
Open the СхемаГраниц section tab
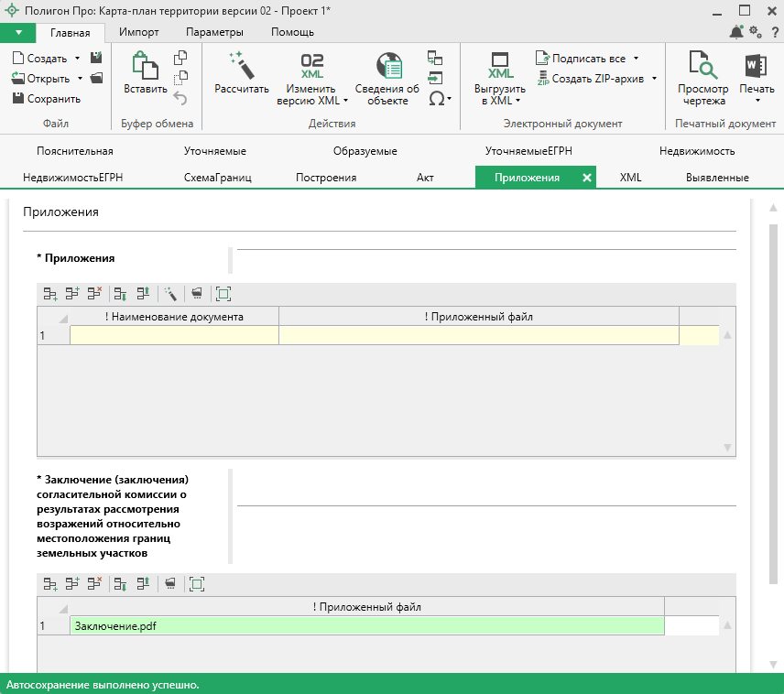(x=217, y=178)
